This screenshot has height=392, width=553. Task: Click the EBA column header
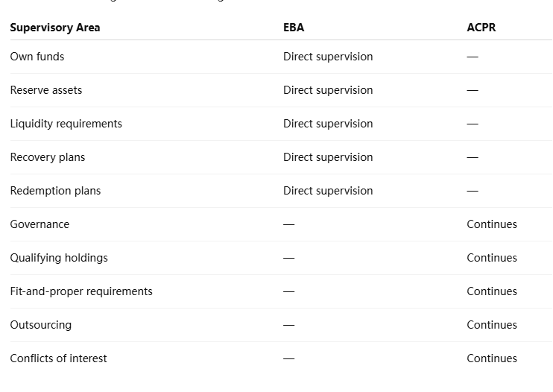tap(294, 28)
